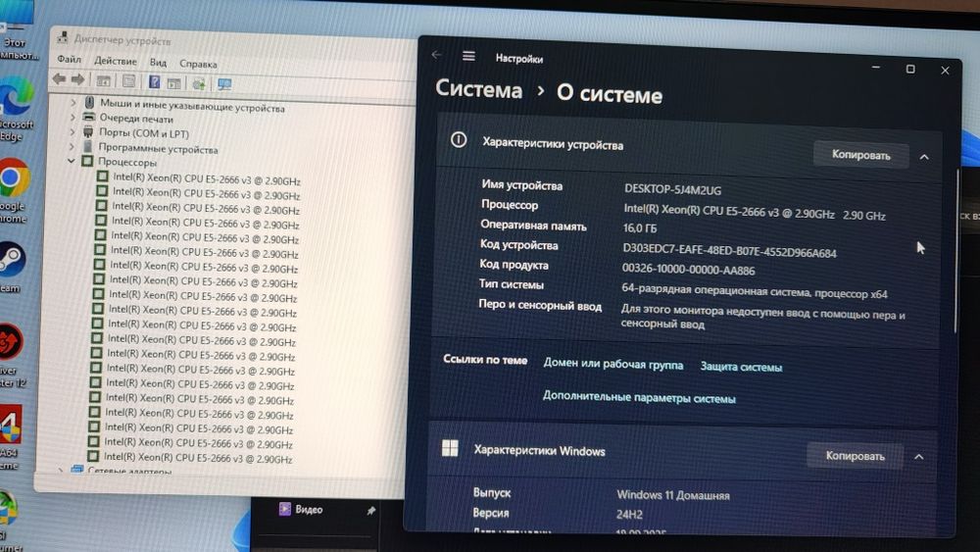This screenshot has height=552, width=980.
Task: Open Properties from the Device Manager toolbar
Action: [x=128, y=81]
